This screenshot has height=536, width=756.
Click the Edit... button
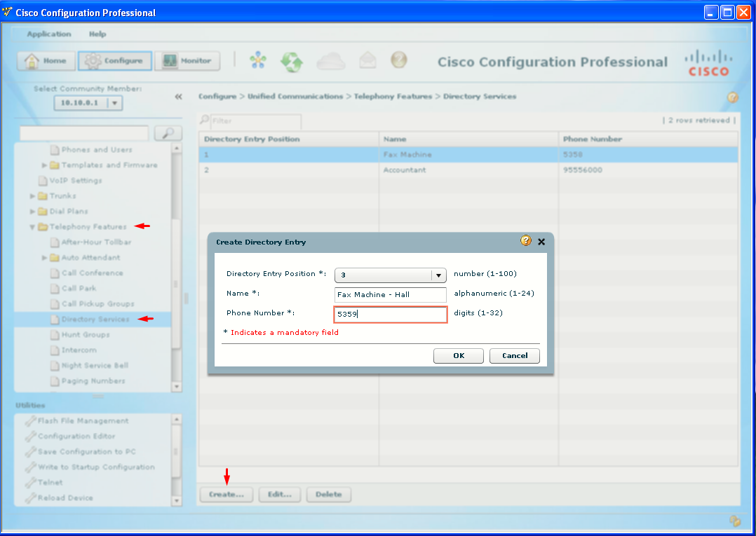pos(280,495)
